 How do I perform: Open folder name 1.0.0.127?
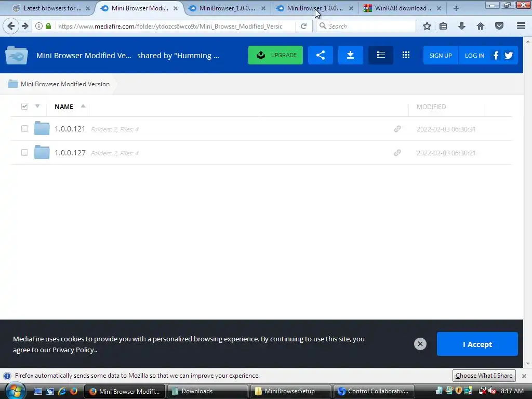coord(70,153)
